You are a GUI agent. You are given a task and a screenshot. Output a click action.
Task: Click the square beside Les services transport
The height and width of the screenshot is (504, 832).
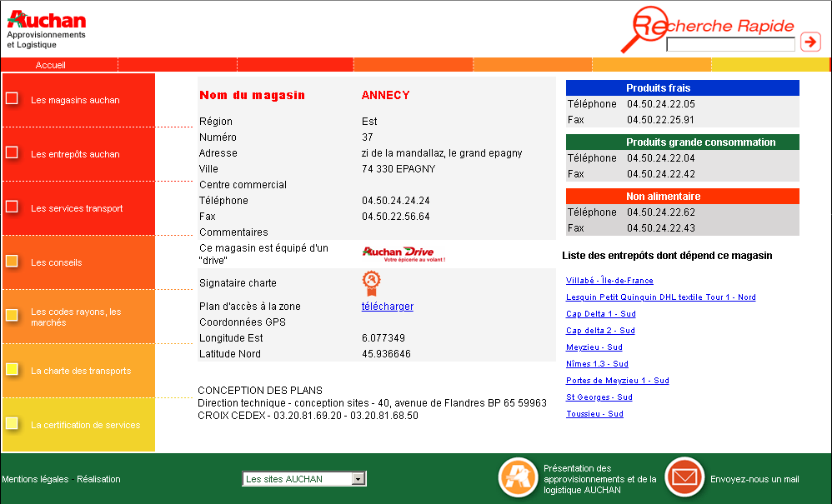tap(12, 207)
